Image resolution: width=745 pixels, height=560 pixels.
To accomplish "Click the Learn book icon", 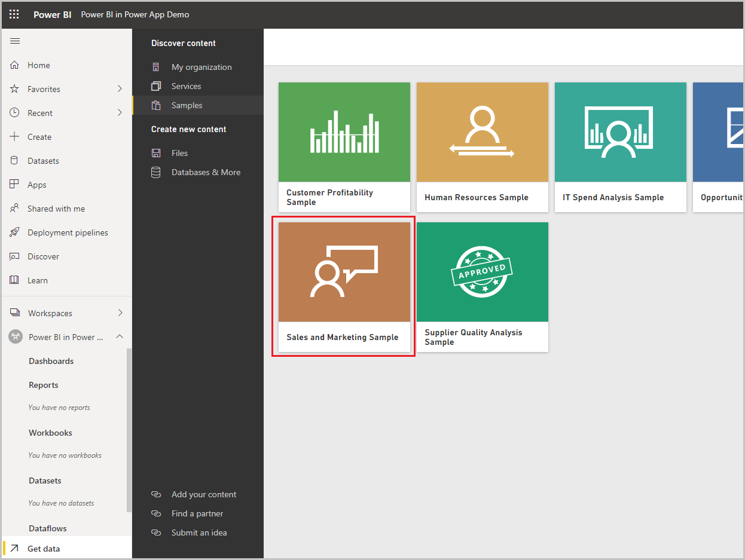I will click(15, 280).
